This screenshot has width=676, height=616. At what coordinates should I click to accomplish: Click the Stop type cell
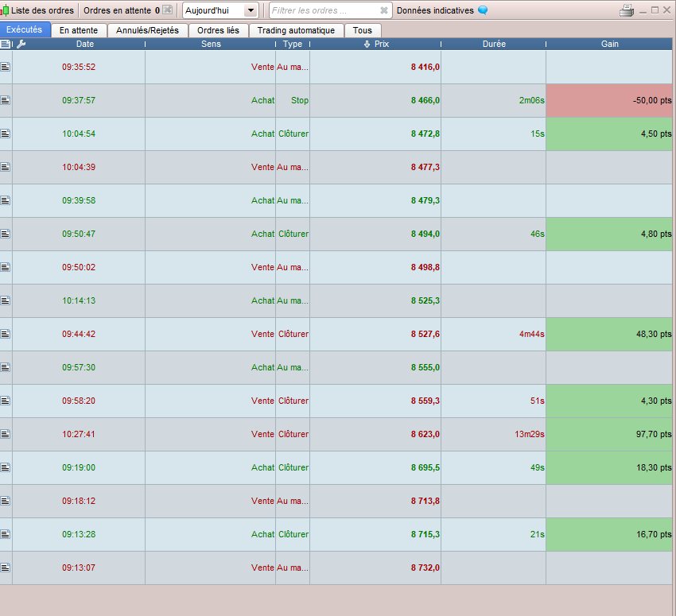point(293,100)
